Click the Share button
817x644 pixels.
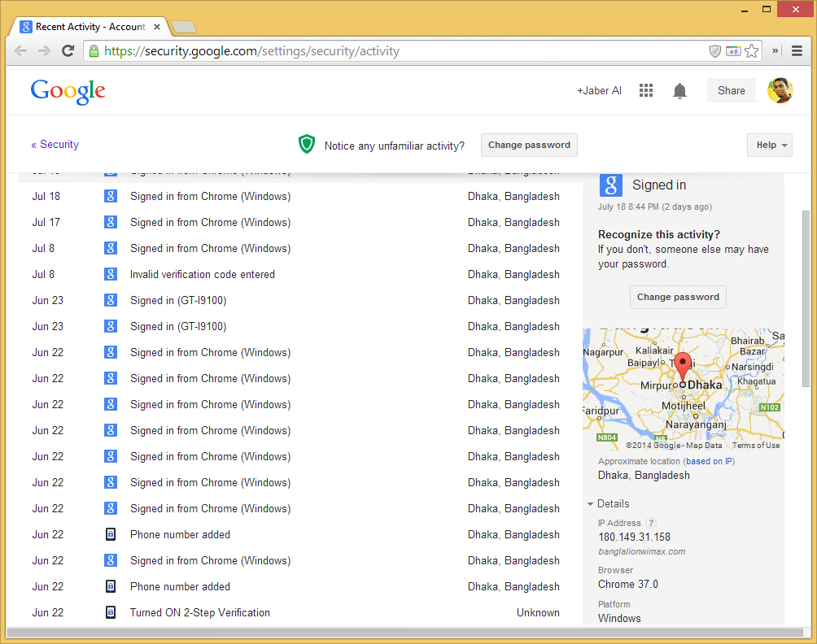click(x=731, y=91)
